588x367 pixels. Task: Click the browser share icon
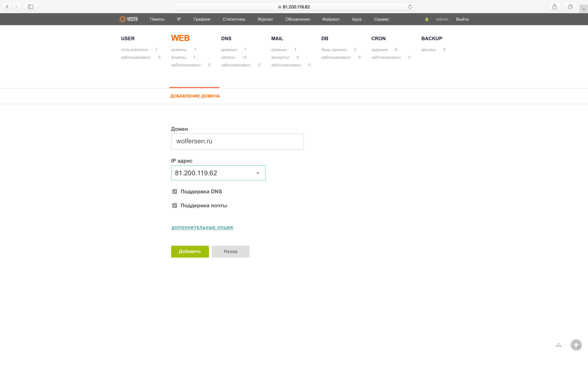554,7
